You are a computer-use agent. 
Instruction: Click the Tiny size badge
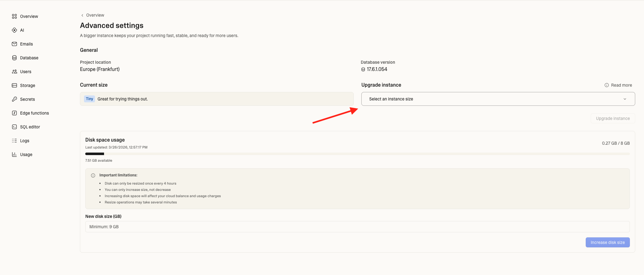pyautogui.click(x=90, y=99)
